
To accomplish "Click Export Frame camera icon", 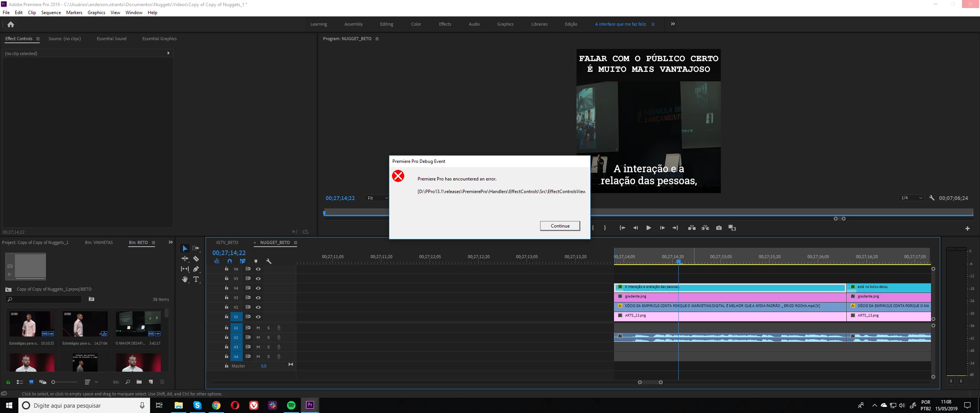I will coord(719,228).
